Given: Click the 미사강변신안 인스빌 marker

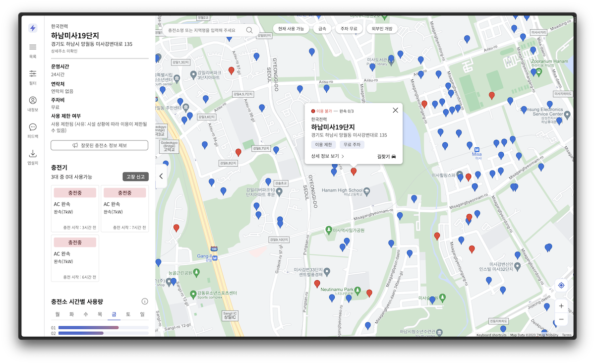Looking at the screenshot, I should pyautogui.click(x=518, y=266).
